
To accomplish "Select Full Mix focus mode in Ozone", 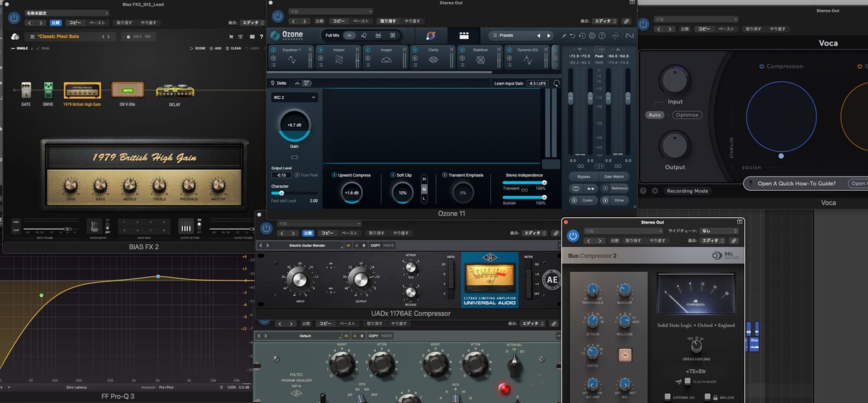I will click(349, 35).
